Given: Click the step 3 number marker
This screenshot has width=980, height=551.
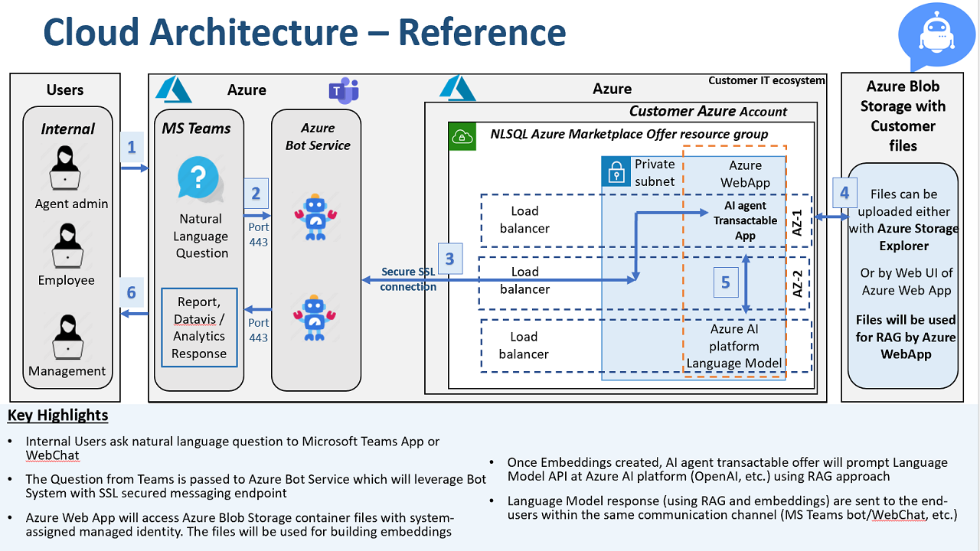Looking at the screenshot, I should (x=449, y=259).
